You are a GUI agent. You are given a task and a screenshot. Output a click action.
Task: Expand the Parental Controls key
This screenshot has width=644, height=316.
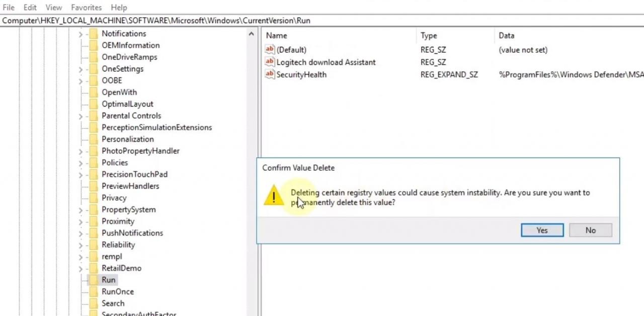[80, 116]
